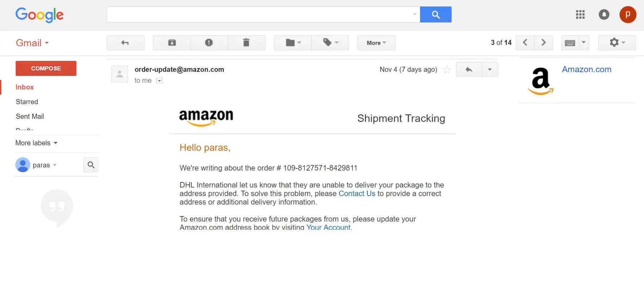Delete the email with trash icon
The height and width of the screenshot is (291, 644).
(x=246, y=43)
